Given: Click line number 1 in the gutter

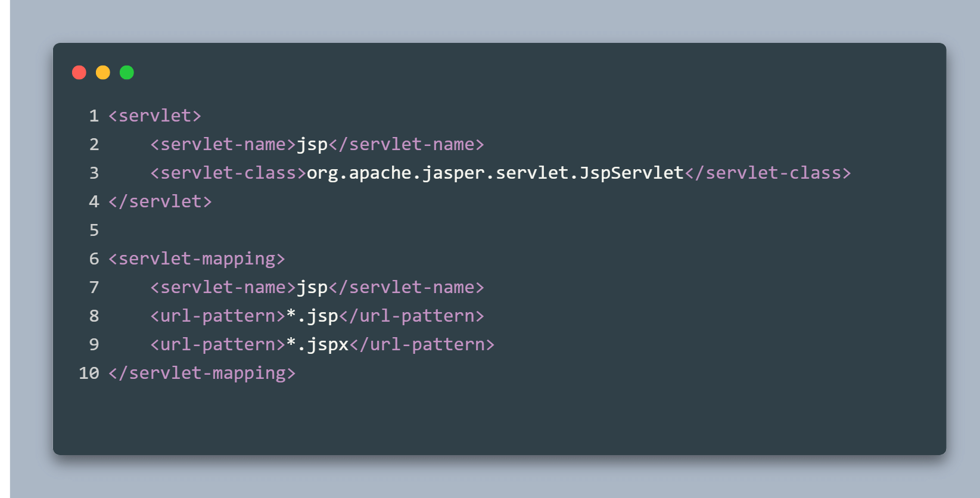Looking at the screenshot, I should [94, 116].
